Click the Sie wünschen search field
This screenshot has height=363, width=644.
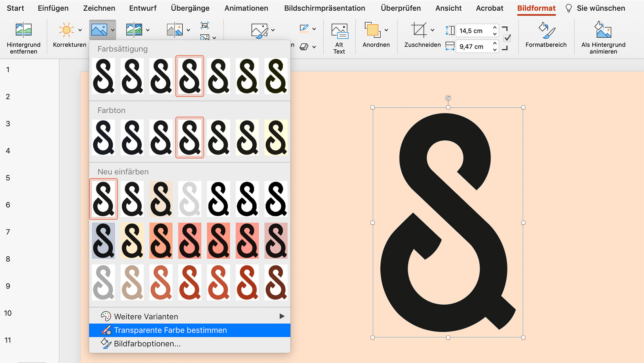point(601,8)
